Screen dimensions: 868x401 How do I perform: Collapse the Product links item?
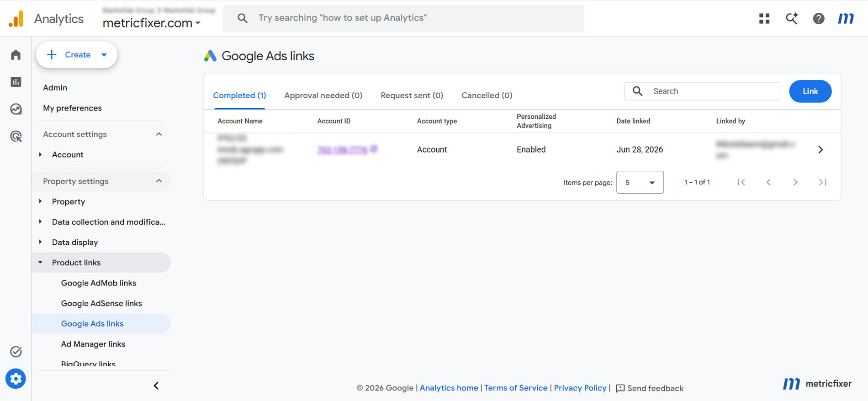point(41,263)
